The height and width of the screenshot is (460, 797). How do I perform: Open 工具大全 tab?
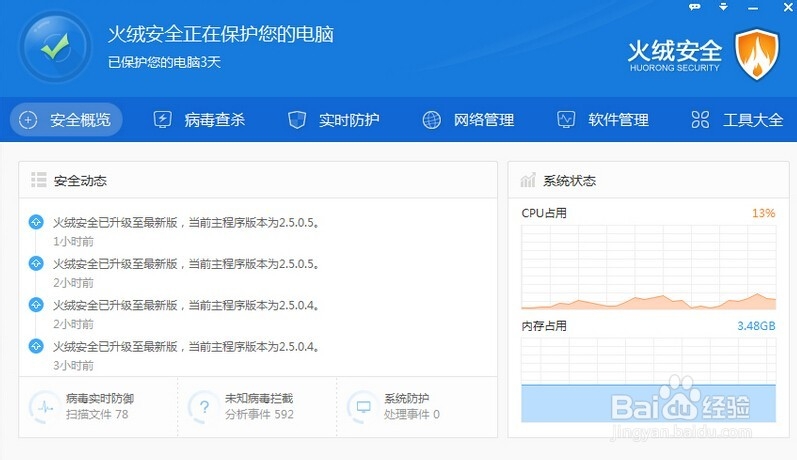coord(737,120)
